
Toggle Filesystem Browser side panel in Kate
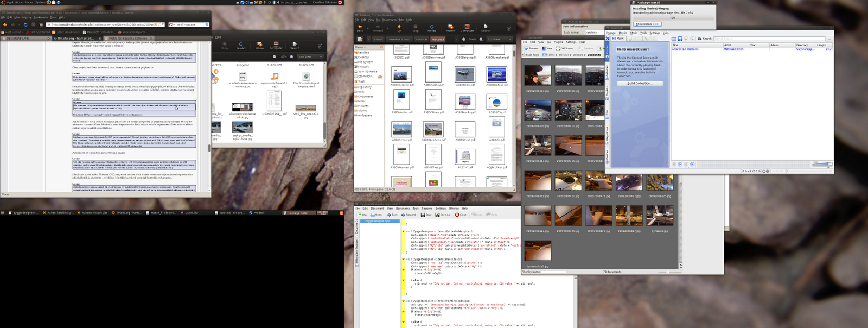(356, 254)
